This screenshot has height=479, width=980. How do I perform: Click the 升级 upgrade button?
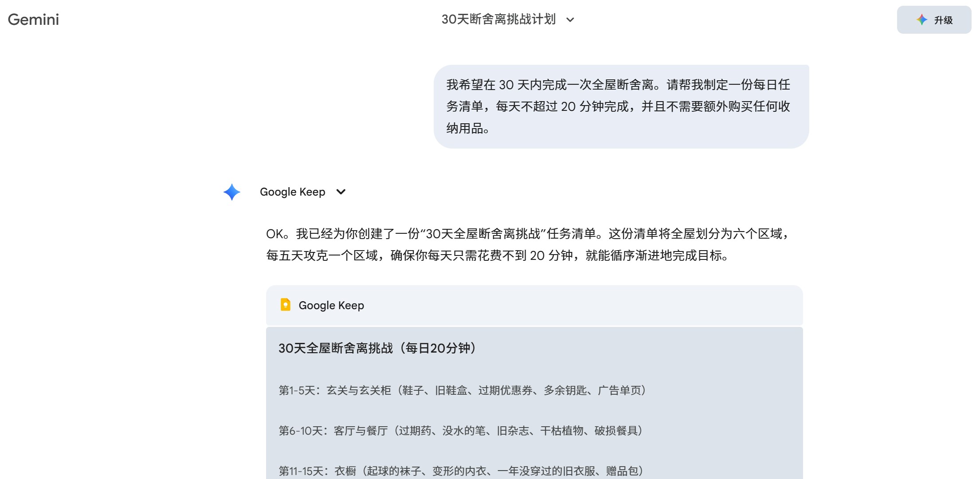[934, 20]
